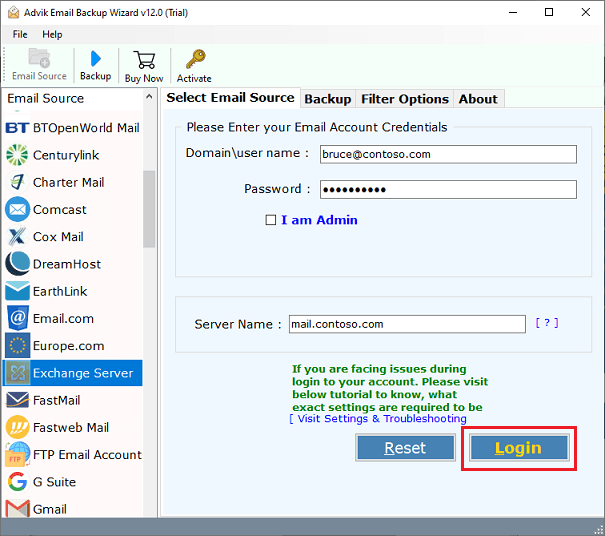Open the File menu
The height and width of the screenshot is (536, 605).
coord(20,34)
